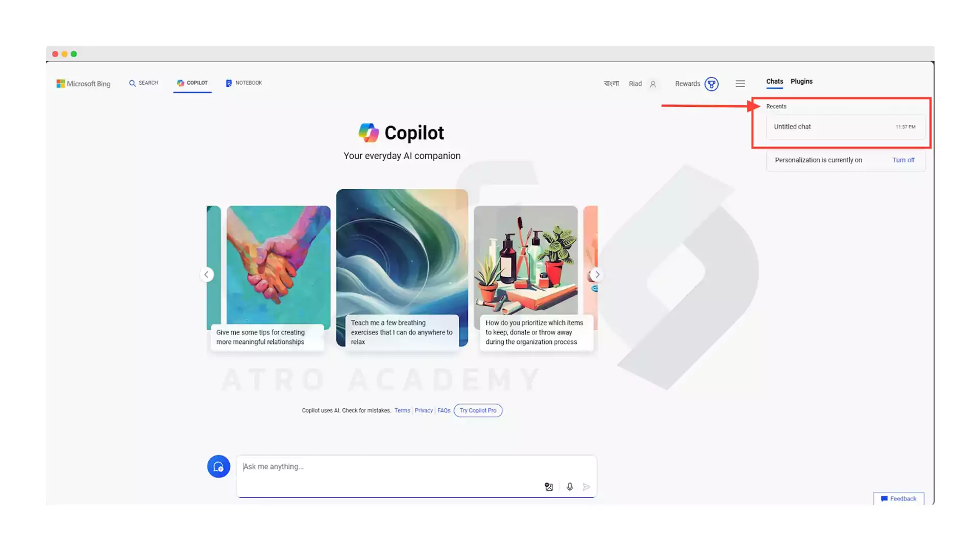Click the green maximize window button
Screen dimensions: 980x551
pyautogui.click(x=73, y=54)
